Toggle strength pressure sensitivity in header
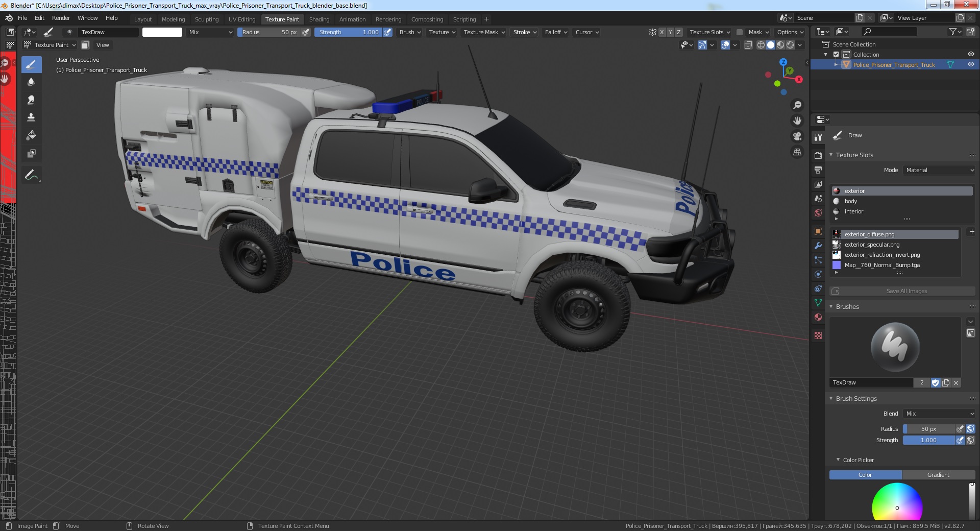The height and width of the screenshot is (531, 980). (387, 32)
